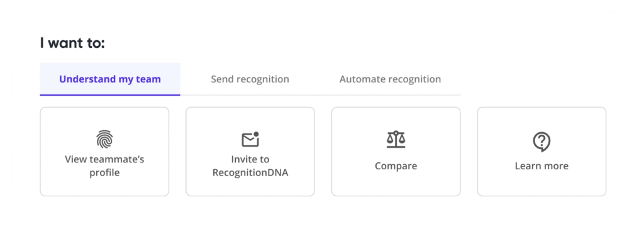
Task: Click the notification dot on the envelope icon
Action: point(256,134)
